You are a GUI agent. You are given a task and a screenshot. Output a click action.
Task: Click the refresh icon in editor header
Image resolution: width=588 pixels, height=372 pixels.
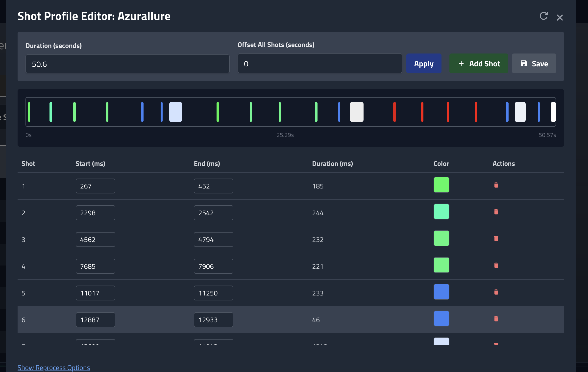click(543, 16)
